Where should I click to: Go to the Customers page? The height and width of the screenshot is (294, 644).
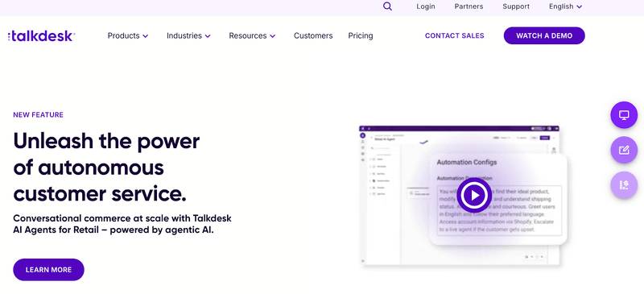[313, 35]
